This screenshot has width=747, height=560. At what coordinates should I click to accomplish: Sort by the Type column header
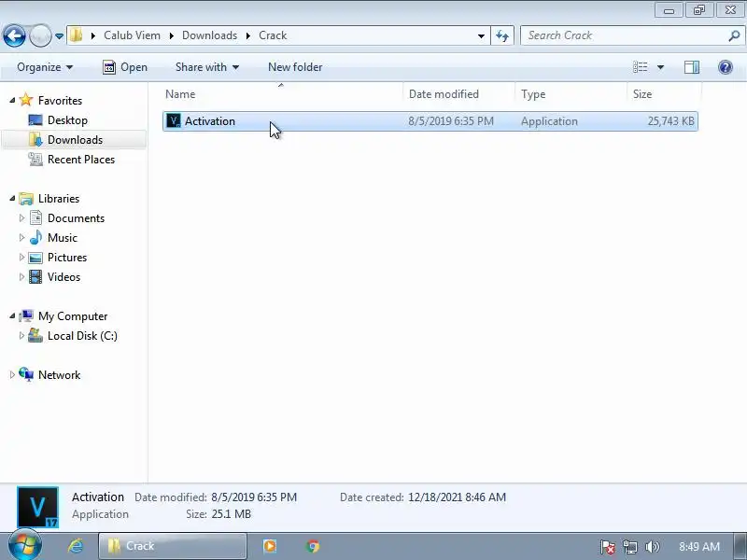(571, 94)
